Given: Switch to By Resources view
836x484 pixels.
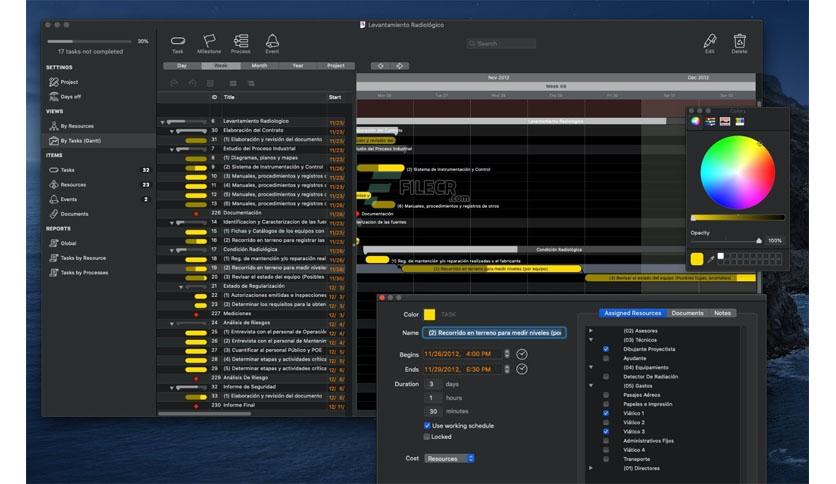Looking at the screenshot, I should point(71,126).
